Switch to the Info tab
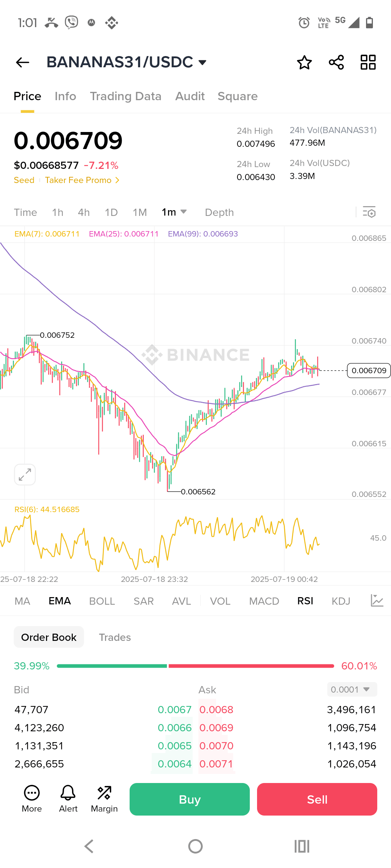Viewport: 391px width, 868px height. tap(66, 96)
